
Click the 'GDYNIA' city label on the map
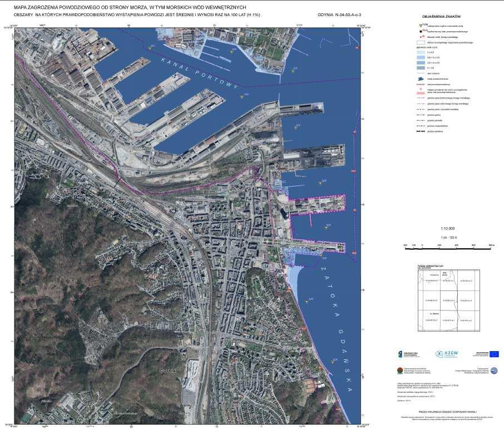point(169,371)
